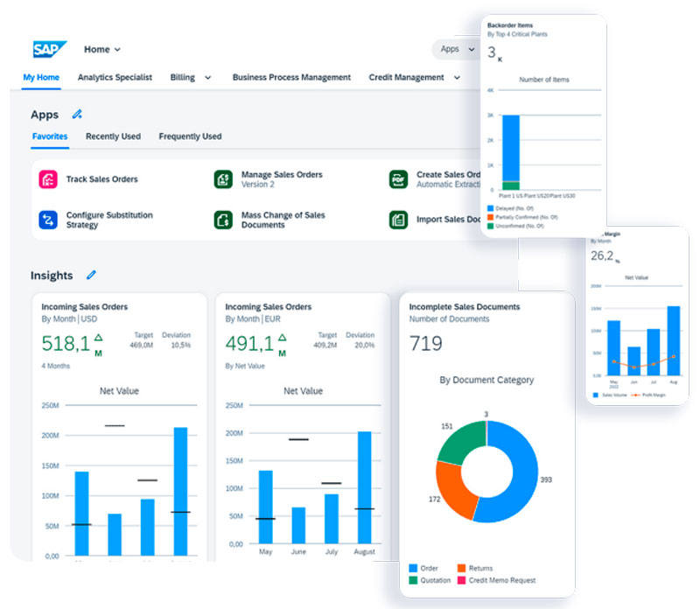Click the Apps edit pencil icon
Image resolution: width=700 pixels, height=609 pixels.
pos(77,114)
